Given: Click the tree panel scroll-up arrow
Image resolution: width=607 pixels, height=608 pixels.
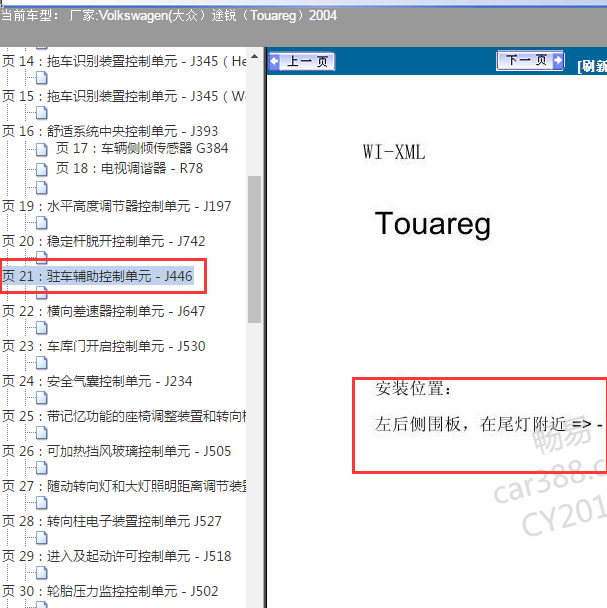Looking at the screenshot, I should pyautogui.click(x=254, y=57).
